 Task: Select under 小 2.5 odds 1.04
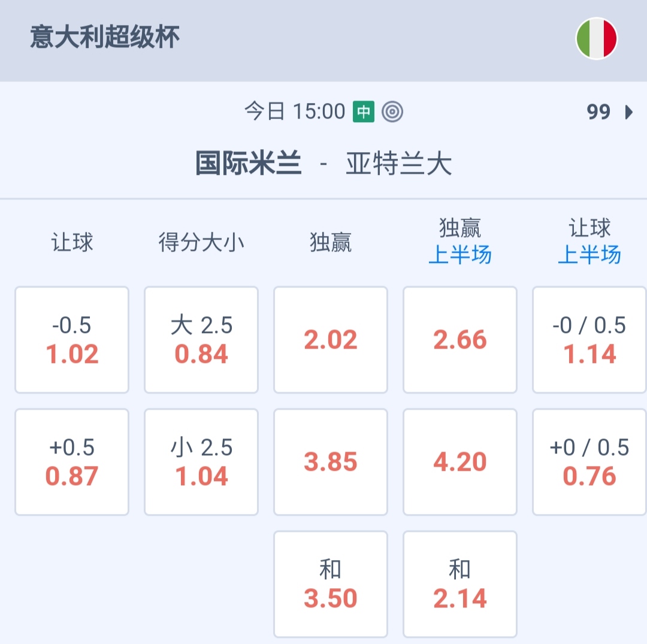[x=201, y=462]
